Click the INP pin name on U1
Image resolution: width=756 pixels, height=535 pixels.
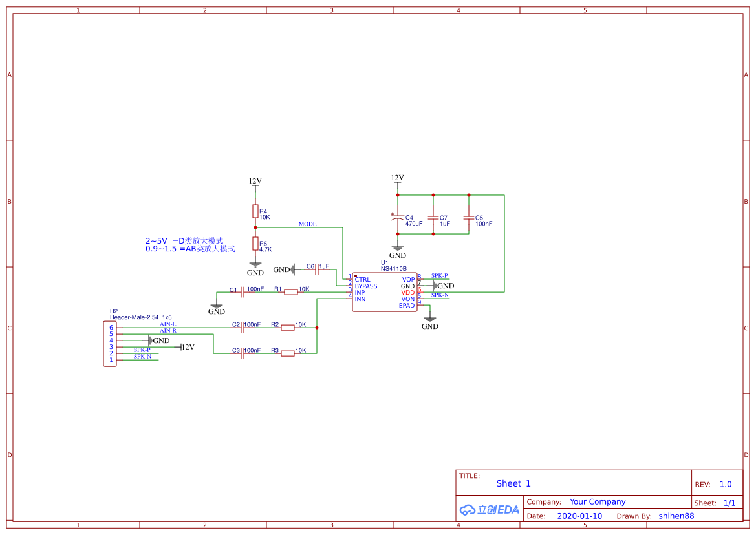(360, 292)
